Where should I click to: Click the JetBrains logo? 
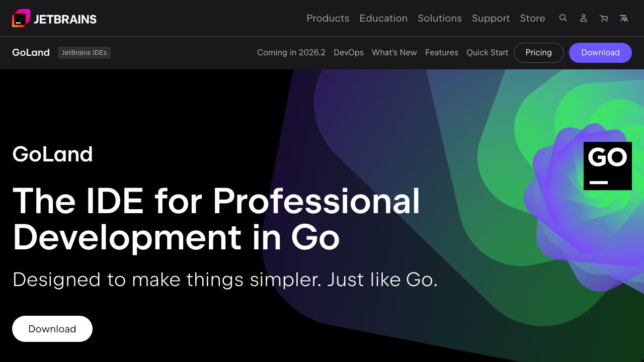(x=54, y=19)
